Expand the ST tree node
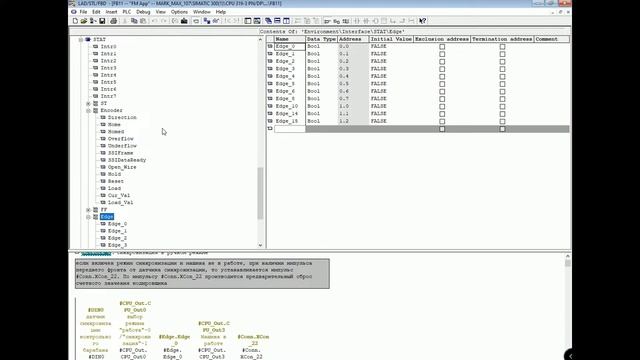640x360 pixels. tap(88, 104)
